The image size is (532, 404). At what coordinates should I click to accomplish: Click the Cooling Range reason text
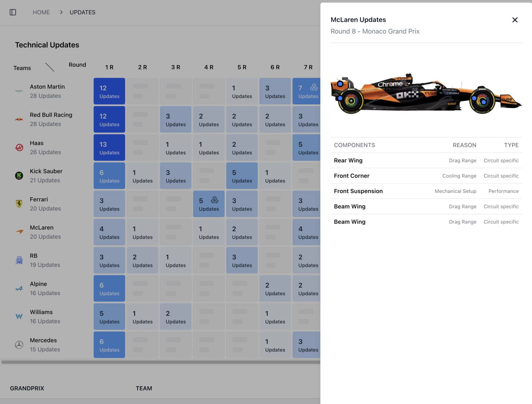pos(459,176)
